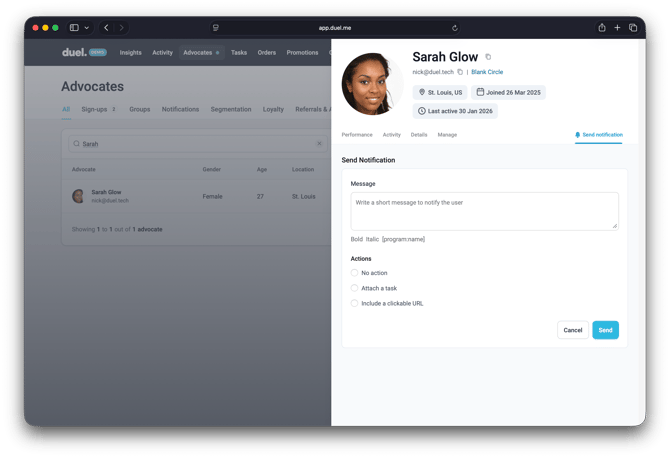Image resolution: width=670 pixels, height=458 pixels.
Task: Click the Safari share icon
Action: [602, 28]
